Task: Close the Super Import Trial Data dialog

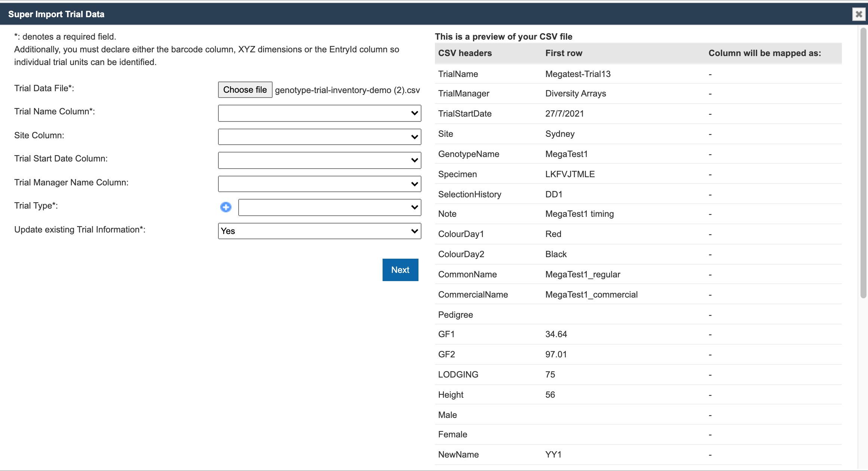Action: pyautogui.click(x=858, y=14)
